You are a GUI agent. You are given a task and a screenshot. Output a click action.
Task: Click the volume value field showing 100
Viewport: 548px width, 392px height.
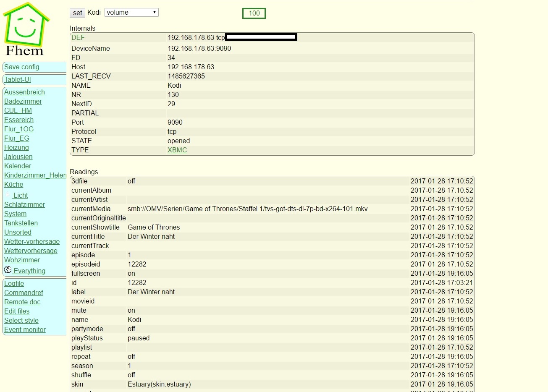pyautogui.click(x=254, y=13)
